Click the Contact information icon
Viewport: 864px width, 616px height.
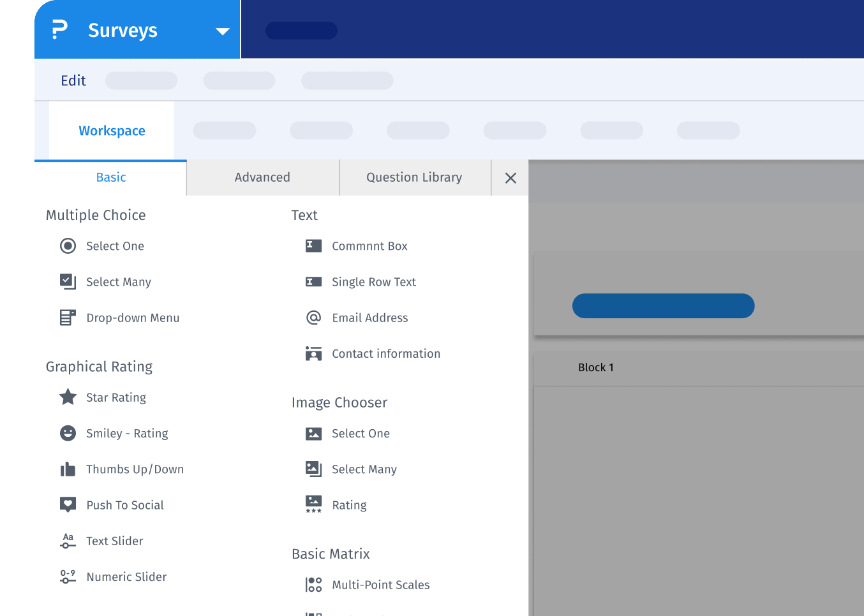(x=313, y=353)
